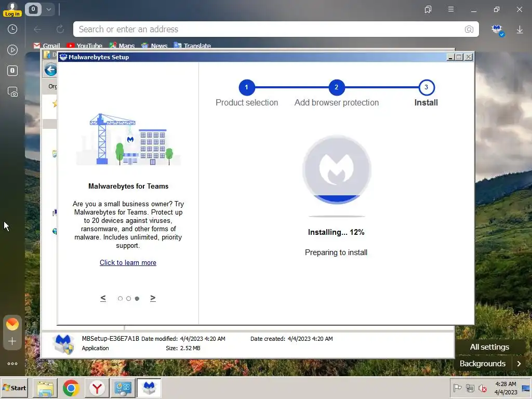Open browser history clock icon in sidebar
This screenshot has width=532, height=399.
[12, 29]
